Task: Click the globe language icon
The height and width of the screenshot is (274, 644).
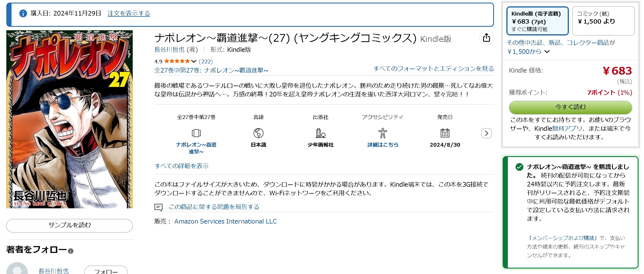Action: (258, 133)
